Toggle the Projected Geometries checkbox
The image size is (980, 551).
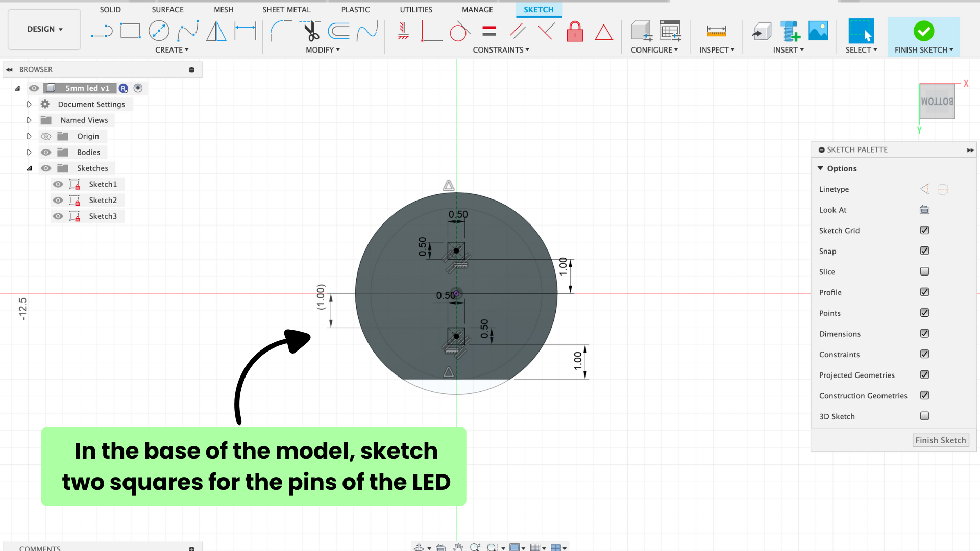pyautogui.click(x=924, y=374)
